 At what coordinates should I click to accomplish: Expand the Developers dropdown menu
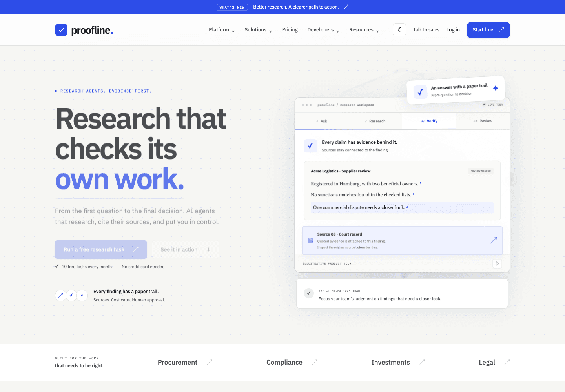click(x=323, y=30)
